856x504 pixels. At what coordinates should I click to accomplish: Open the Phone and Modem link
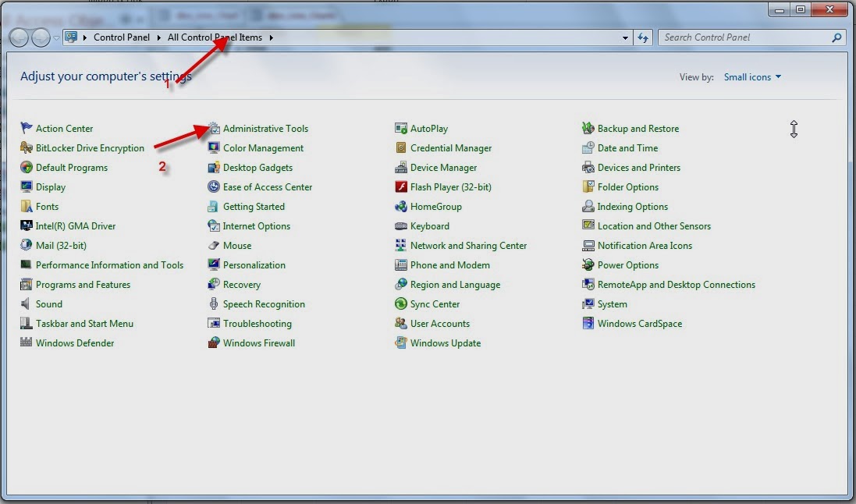click(449, 264)
